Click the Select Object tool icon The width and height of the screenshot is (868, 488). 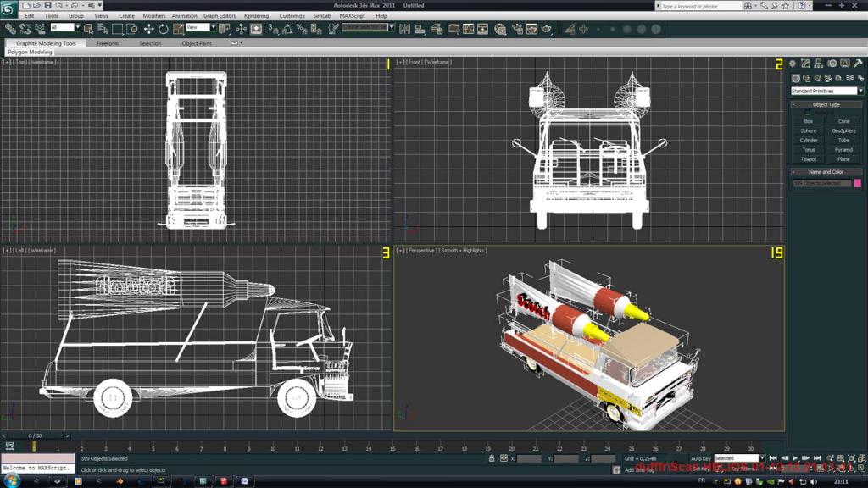(x=88, y=29)
